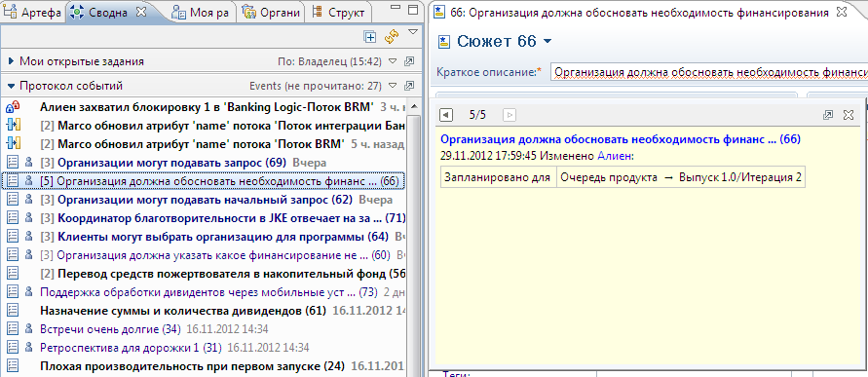
Task: Switch to the Структ tab
Action: coord(339,12)
